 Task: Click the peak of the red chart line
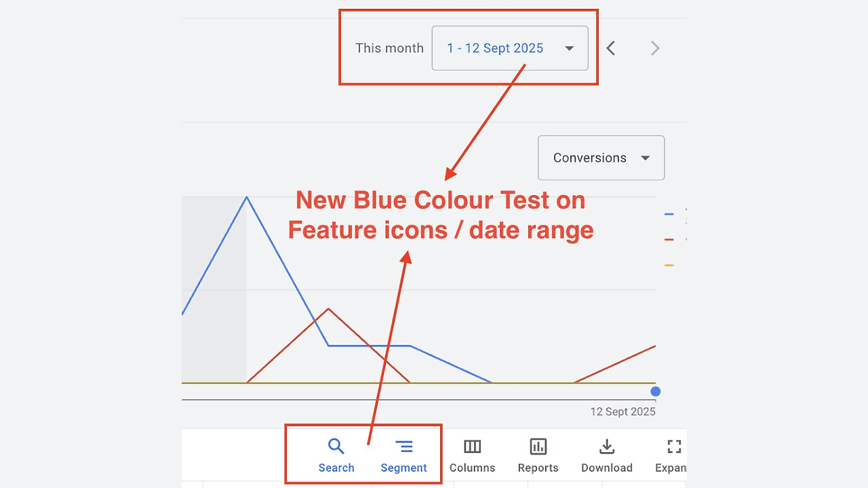point(329,309)
